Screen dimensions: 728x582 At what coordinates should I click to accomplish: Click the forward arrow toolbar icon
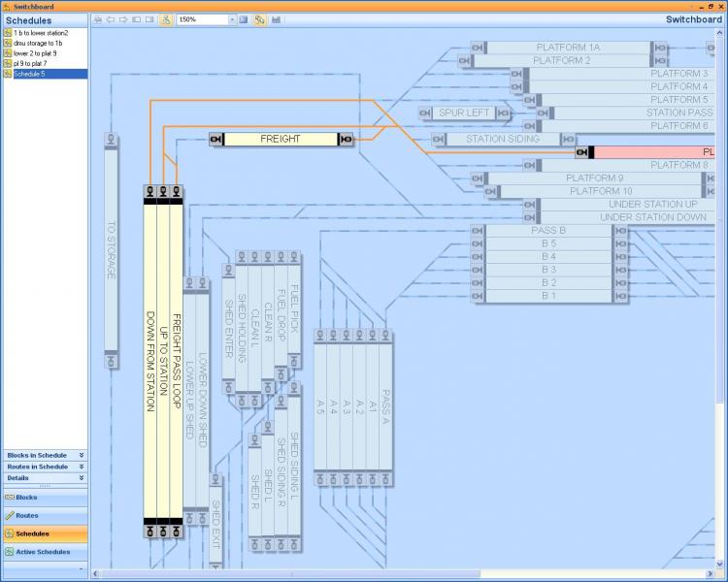click(x=122, y=19)
